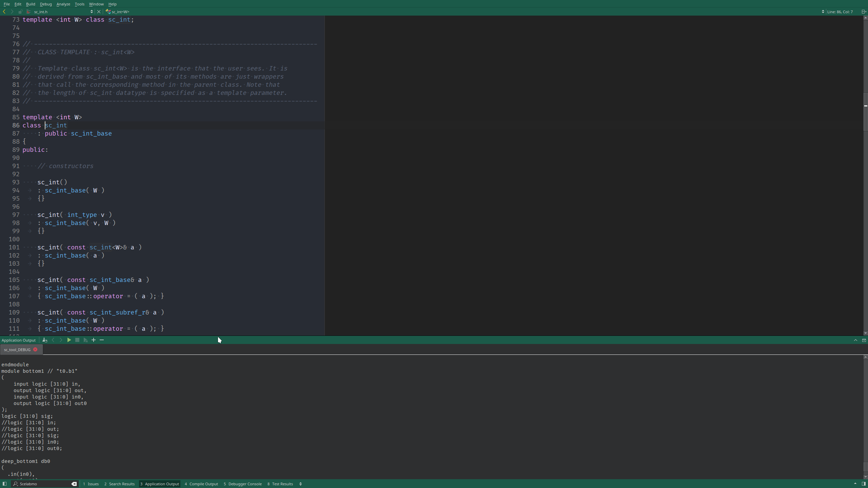Decrease output font size with the minus icon
The width and height of the screenshot is (868, 488).
tap(102, 340)
